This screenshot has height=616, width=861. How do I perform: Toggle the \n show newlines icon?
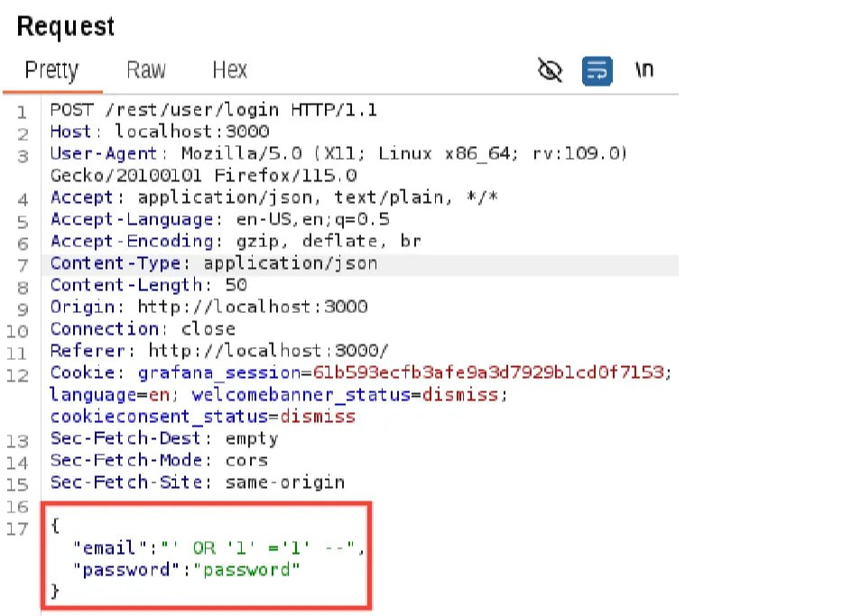click(x=644, y=69)
